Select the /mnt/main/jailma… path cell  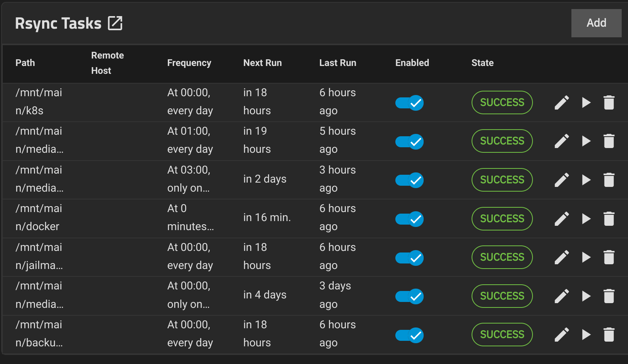tap(39, 256)
